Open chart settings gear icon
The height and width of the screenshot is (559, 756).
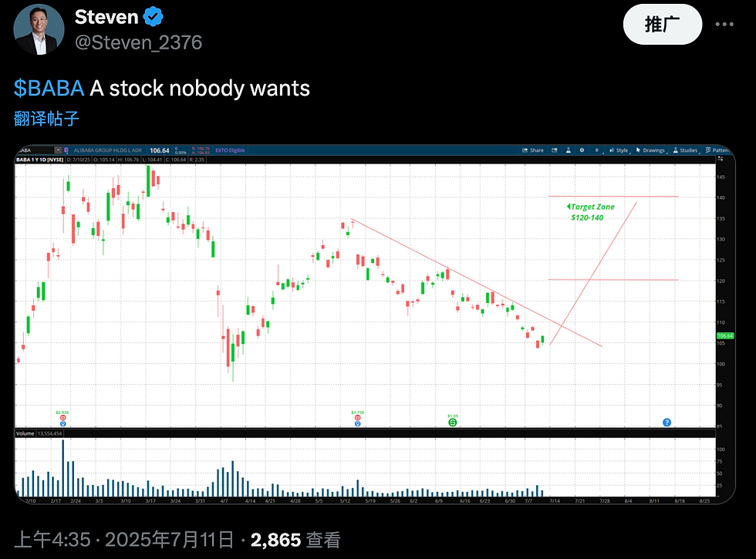pyautogui.click(x=582, y=150)
